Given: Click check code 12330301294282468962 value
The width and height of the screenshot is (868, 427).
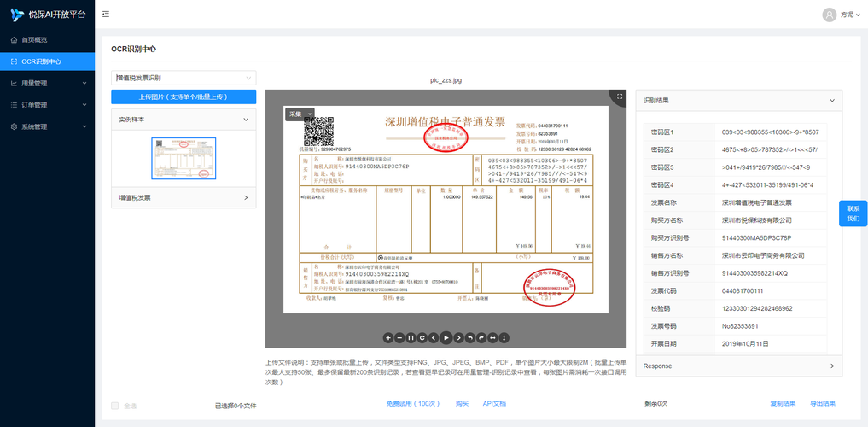Looking at the screenshot, I should click(757, 308).
